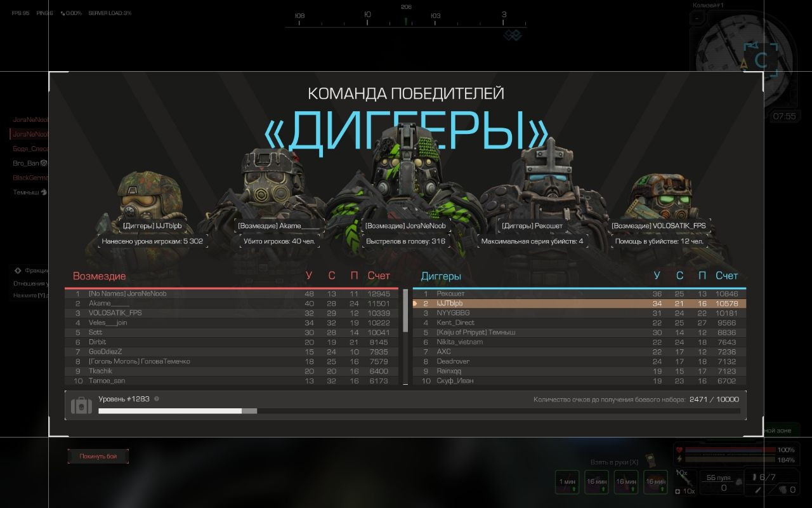
Task: Click the bullet icon beside ammo 6/7
Action: click(754, 476)
